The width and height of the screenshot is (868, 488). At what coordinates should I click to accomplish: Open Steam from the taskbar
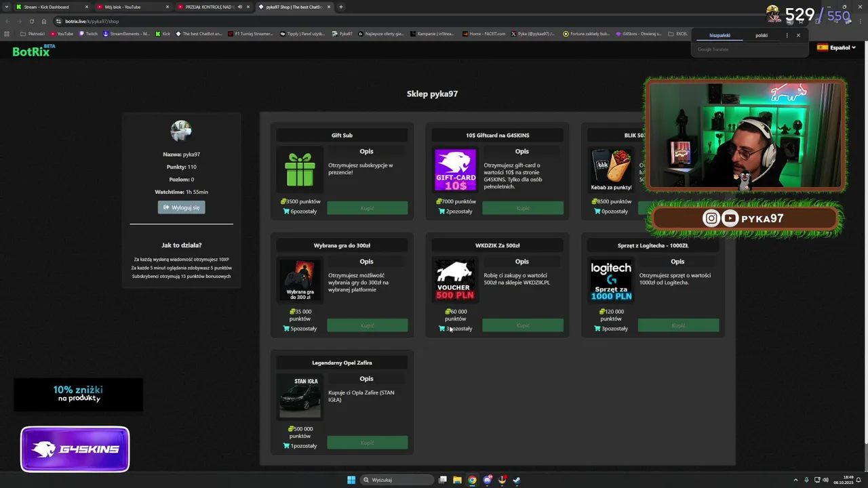click(x=516, y=480)
